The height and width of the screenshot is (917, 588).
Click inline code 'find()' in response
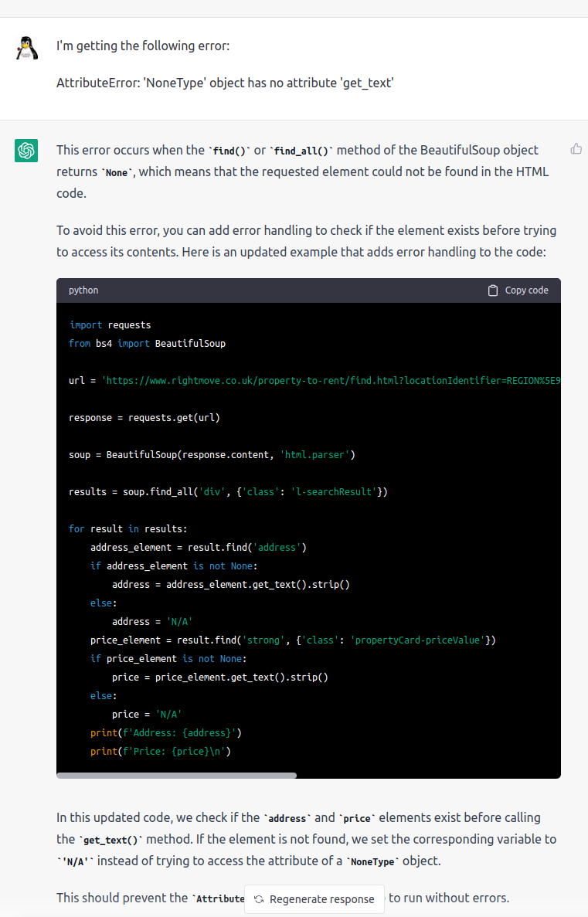tap(229, 151)
